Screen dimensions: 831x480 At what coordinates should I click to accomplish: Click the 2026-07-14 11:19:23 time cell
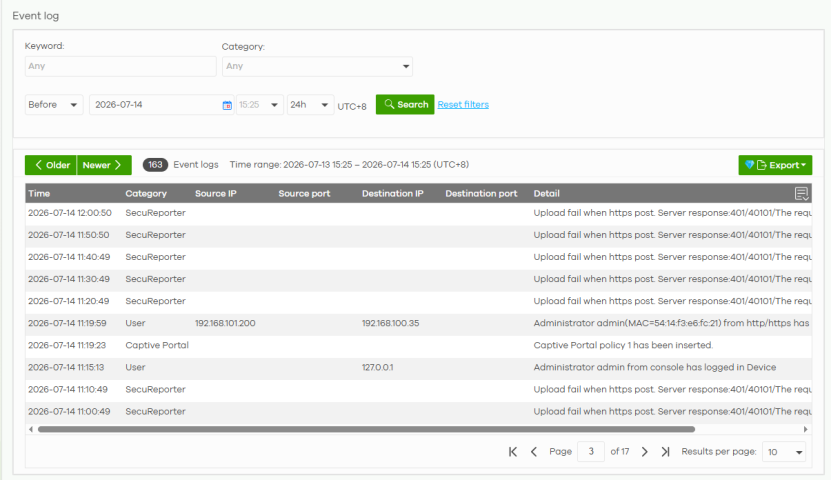click(67, 345)
